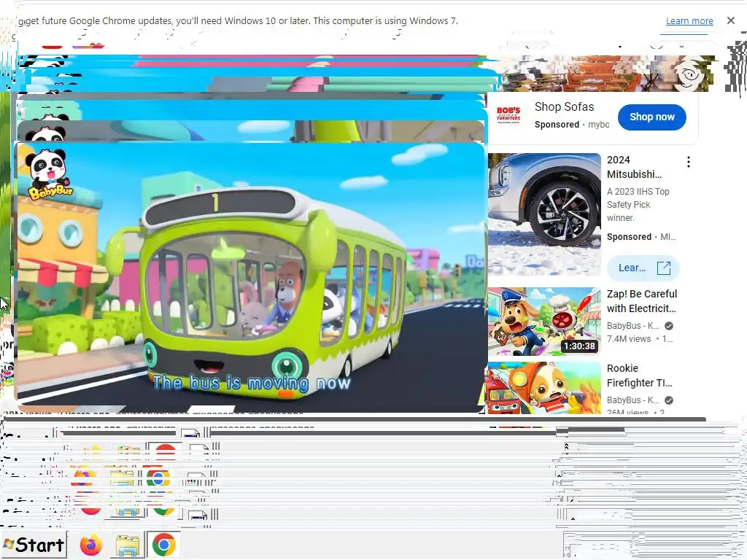Click the Learn more button with external-link icon
This screenshot has height=560, width=747.
pos(643,268)
